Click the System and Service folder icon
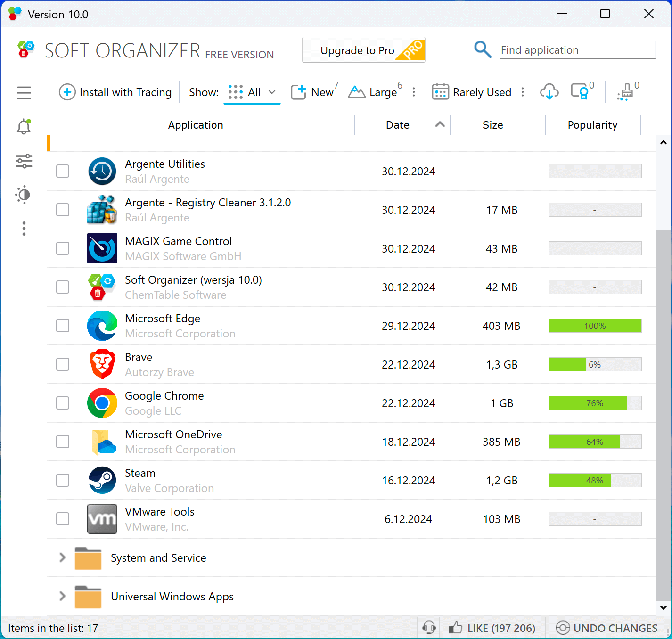Screen dimensions: 672x639 coord(88,558)
